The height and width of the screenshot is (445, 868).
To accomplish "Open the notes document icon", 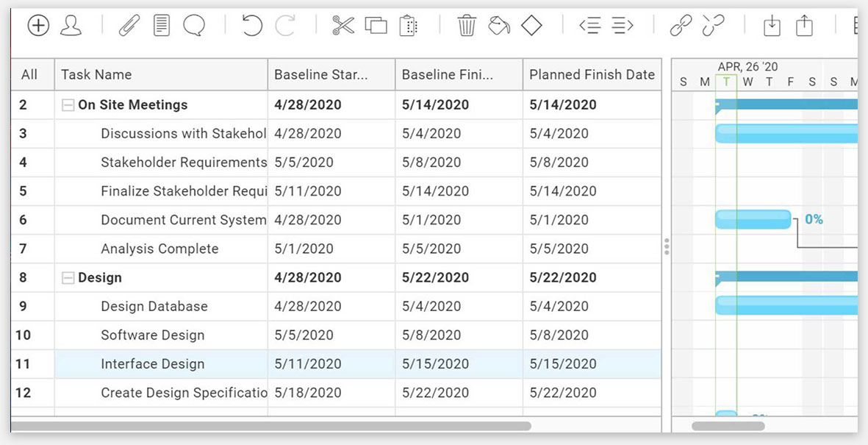I will pyautogui.click(x=162, y=26).
